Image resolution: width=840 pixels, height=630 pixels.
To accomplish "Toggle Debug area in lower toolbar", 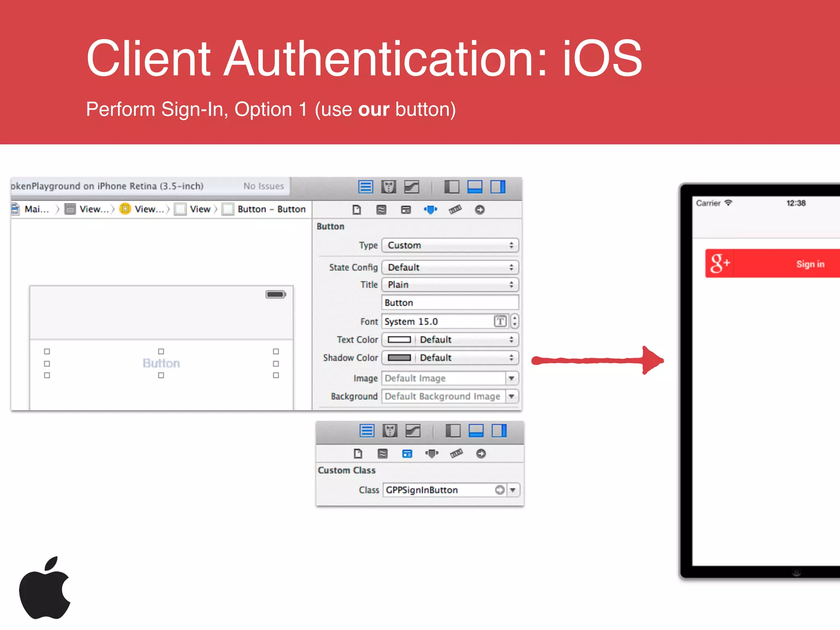I will [476, 431].
